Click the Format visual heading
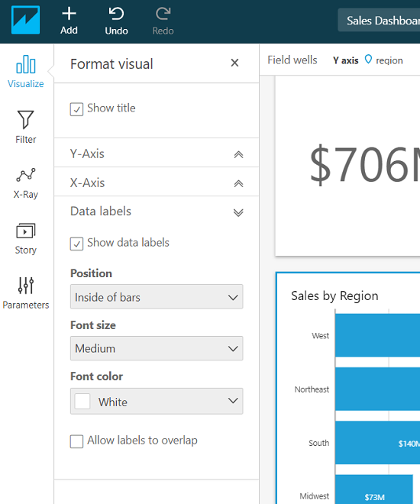 point(111,64)
